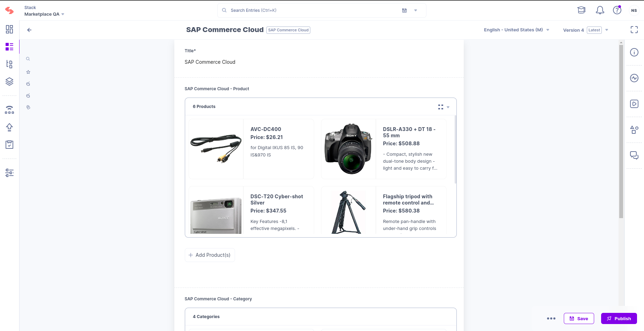Open the entry activity pulse icon

pyautogui.click(x=634, y=78)
